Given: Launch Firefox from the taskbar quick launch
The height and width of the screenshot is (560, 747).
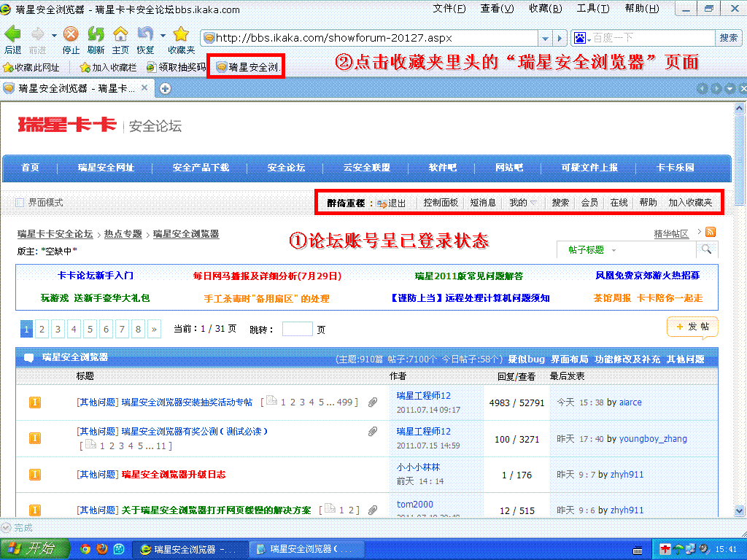Looking at the screenshot, I should click(102, 549).
